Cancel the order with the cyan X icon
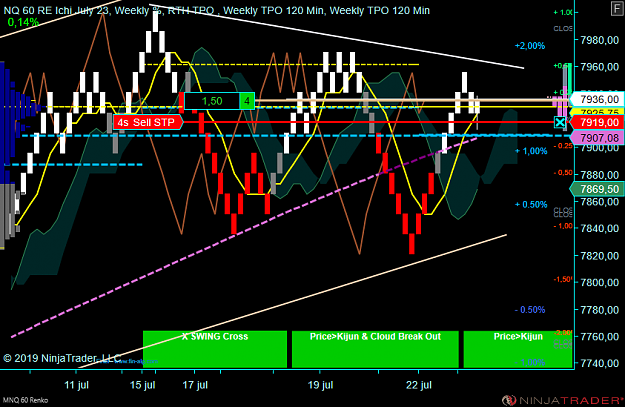 pos(560,122)
